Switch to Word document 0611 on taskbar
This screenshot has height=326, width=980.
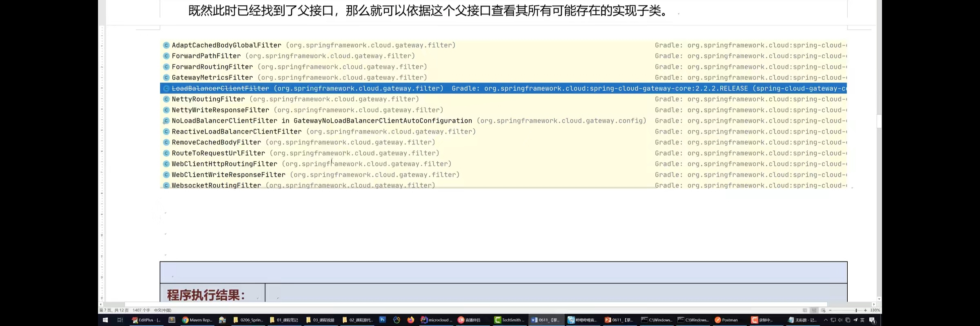click(x=546, y=320)
